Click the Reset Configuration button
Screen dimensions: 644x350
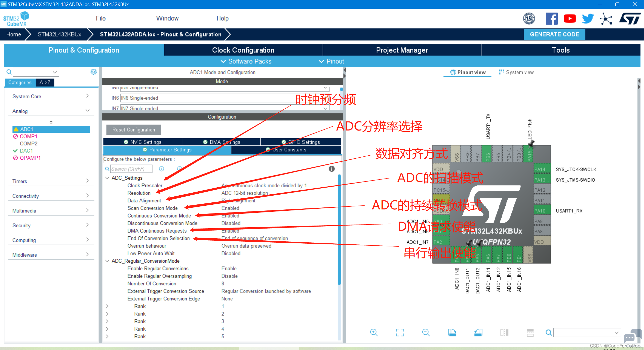pos(134,130)
